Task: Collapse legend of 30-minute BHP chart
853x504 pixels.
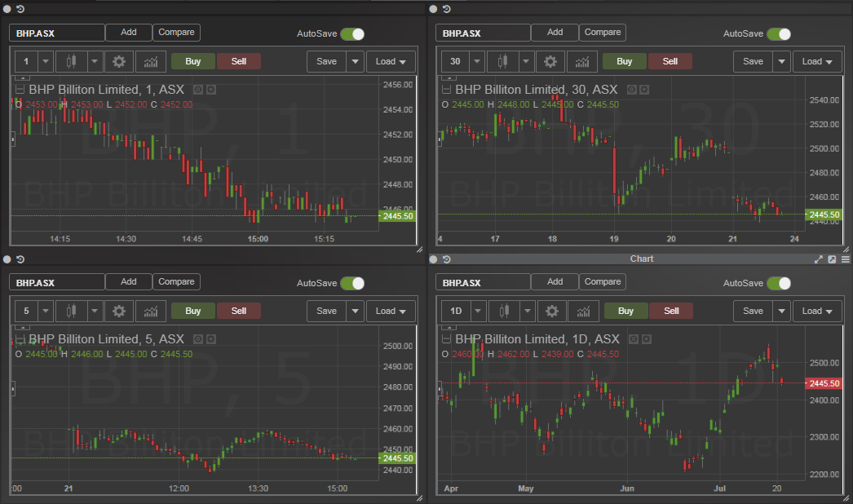Action: pos(447,90)
